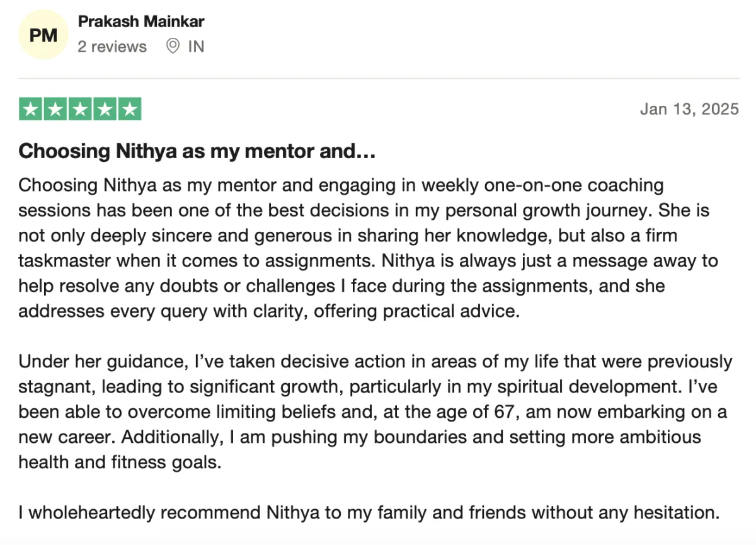This screenshot has width=756, height=545.
Task: Click the PM avatar circle
Action: point(43,36)
